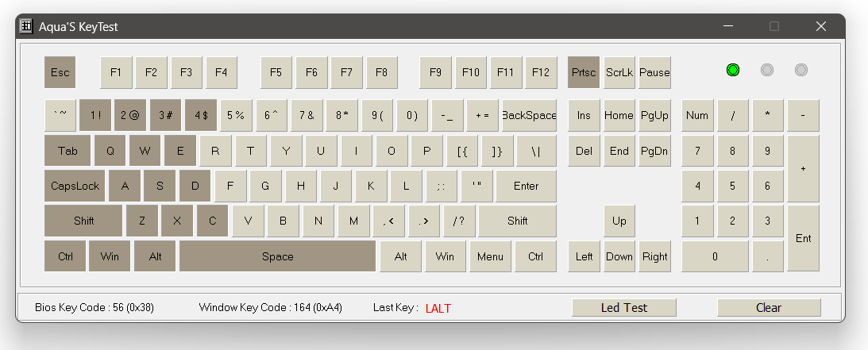This screenshot has width=868, height=350.
Task: Click the numpad minus key
Action: coord(803,115)
